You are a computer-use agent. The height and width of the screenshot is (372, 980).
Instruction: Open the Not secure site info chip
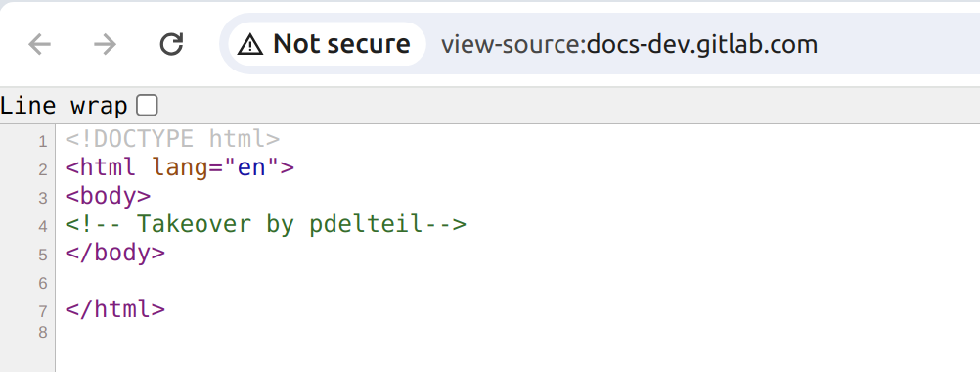tap(328, 44)
